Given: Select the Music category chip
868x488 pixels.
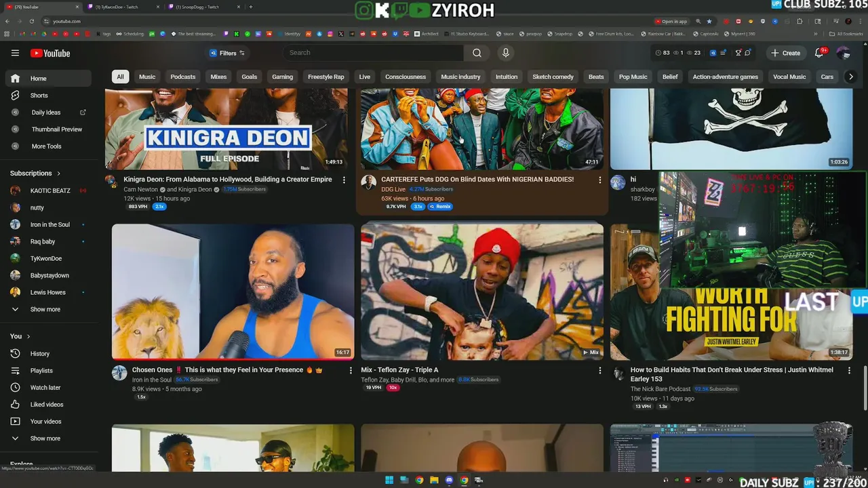Looking at the screenshot, I should point(147,77).
